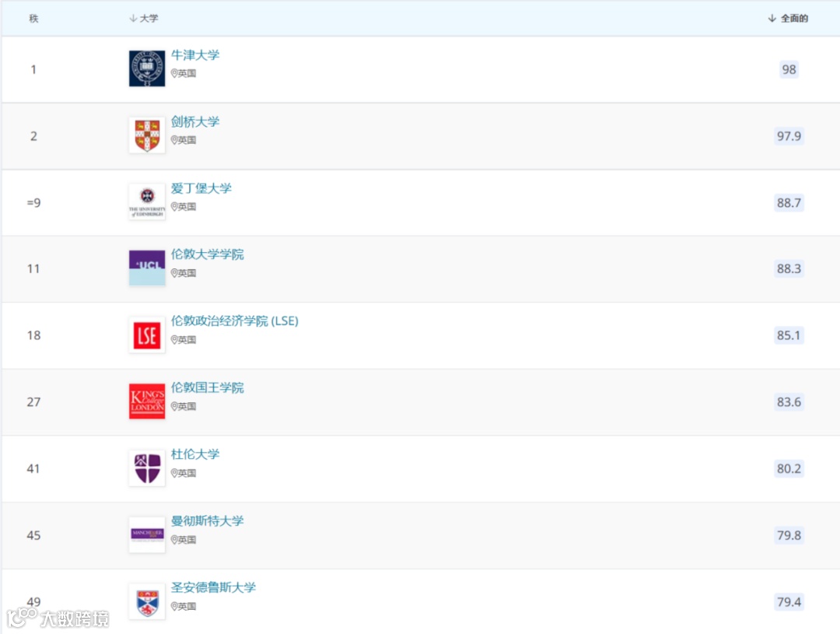840x634 pixels.
Task: Click location pin beside 伦敦国王学院's 英国
Action: [174, 406]
